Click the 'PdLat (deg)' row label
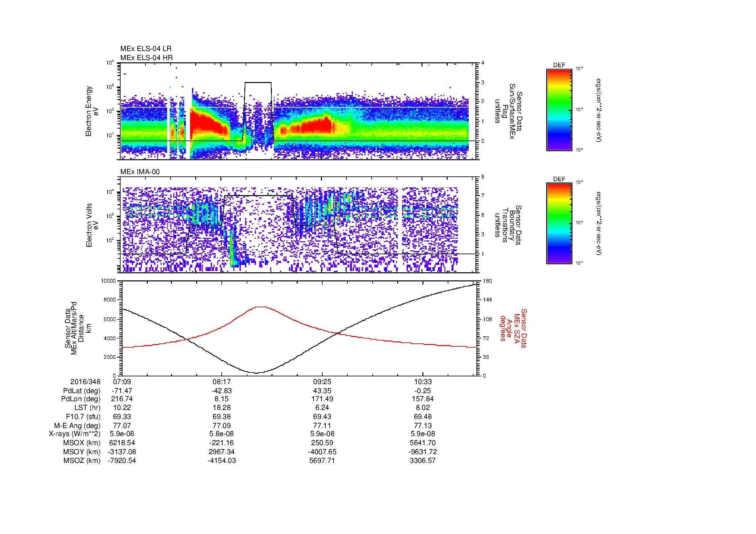This screenshot has width=756, height=534. pyautogui.click(x=82, y=391)
